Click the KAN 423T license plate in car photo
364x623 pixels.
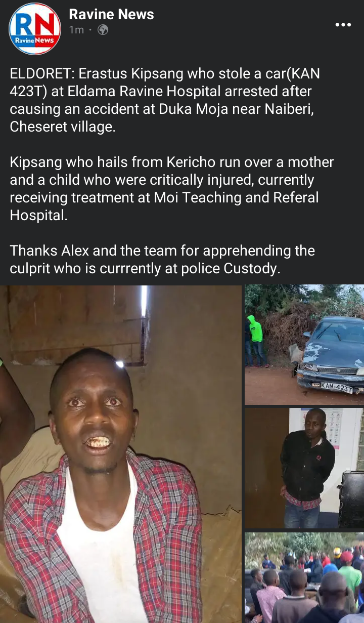tap(337, 388)
